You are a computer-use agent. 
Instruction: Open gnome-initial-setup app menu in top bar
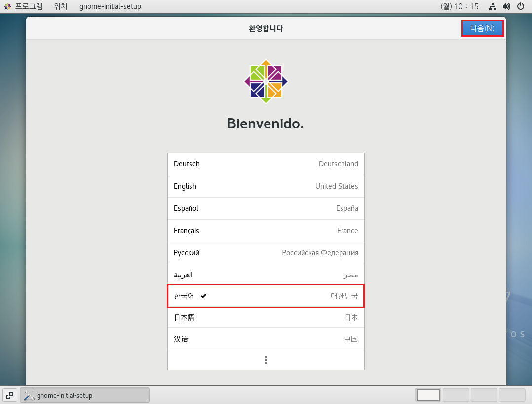(x=110, y=6)
